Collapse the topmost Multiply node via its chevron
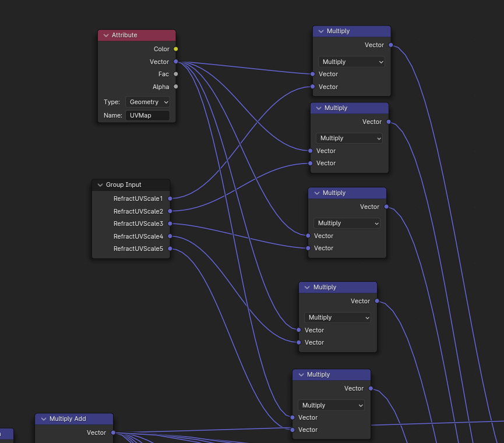Image resolution: width=504 pixels, height=443 pixels. (321, 31)
